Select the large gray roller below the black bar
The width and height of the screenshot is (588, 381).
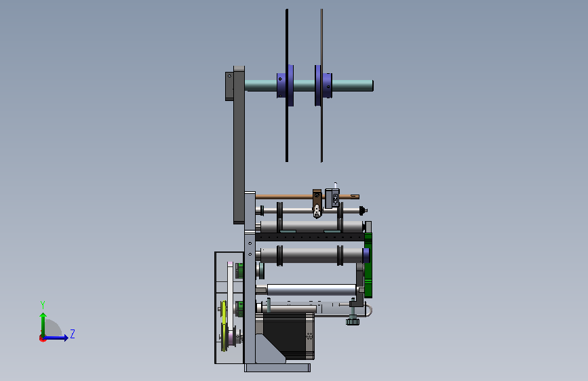click(x=311, y=255)
